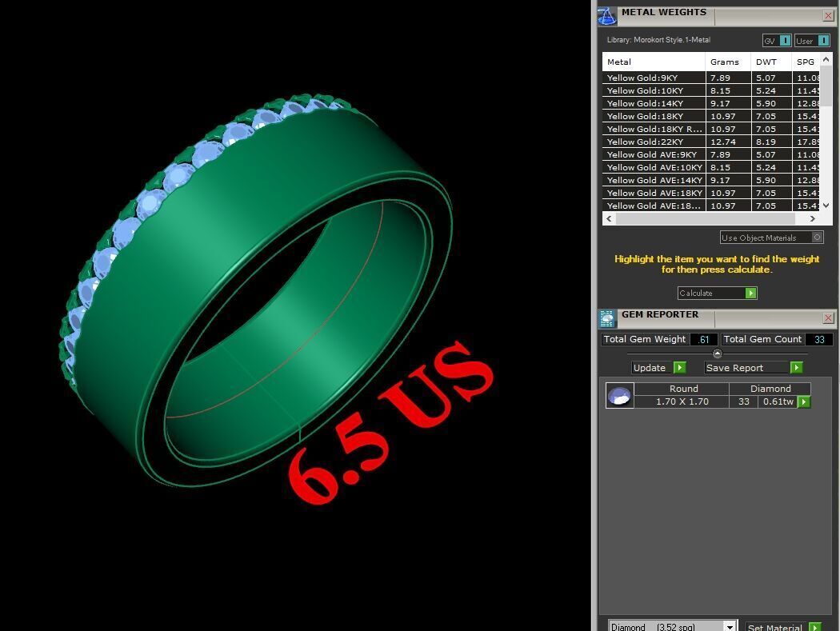Click the Total Gem Weight value .61

pyautogui.click(x=703, y=339)
